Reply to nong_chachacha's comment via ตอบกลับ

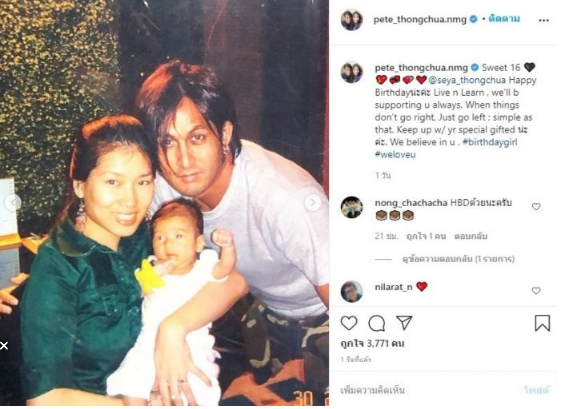(471, 236)
